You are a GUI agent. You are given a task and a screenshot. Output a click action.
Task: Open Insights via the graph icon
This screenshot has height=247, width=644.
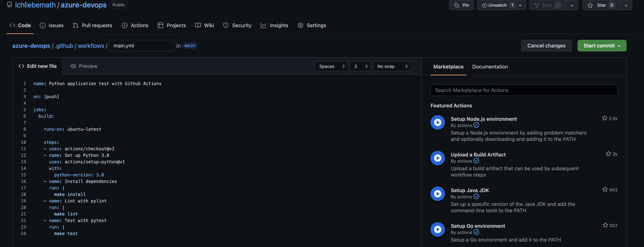[264, 25]
